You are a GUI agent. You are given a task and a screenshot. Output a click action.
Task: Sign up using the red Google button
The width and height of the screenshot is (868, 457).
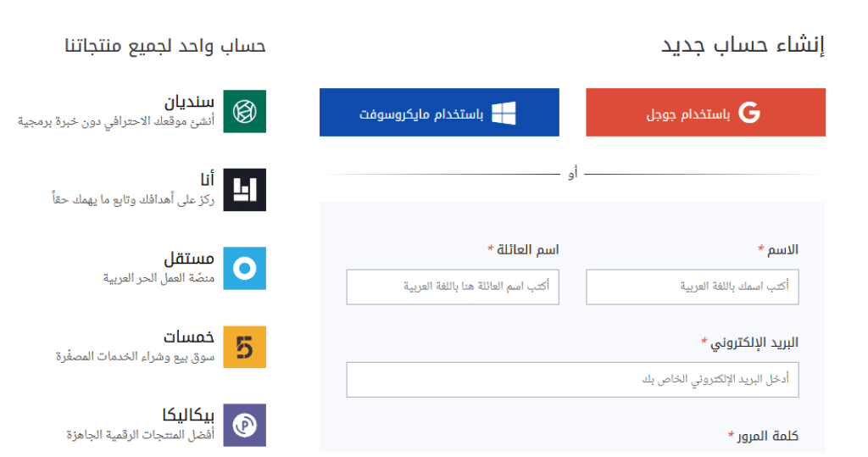(x=705, y=112)
